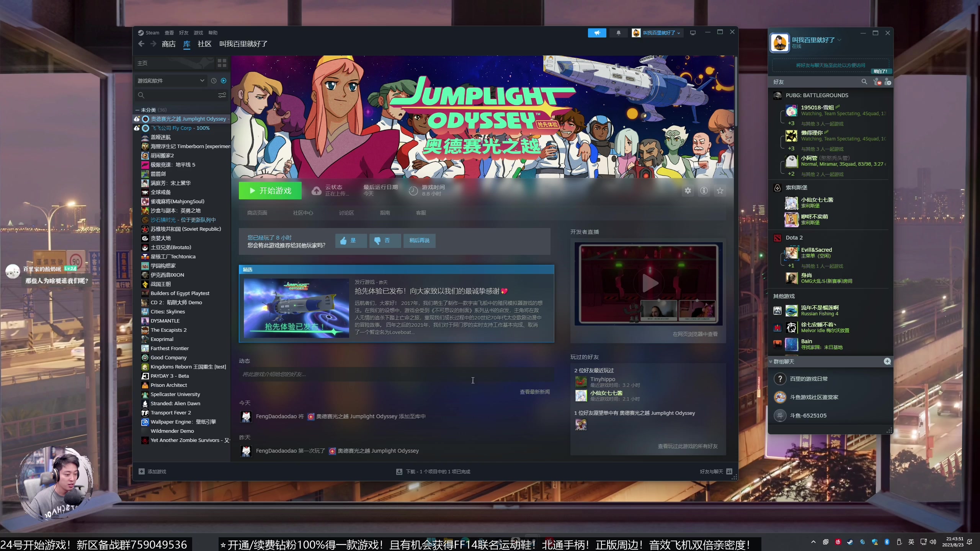Create new group chat plus icon
The width and height of the screenshot is (980, 551).
pos(887,362)
